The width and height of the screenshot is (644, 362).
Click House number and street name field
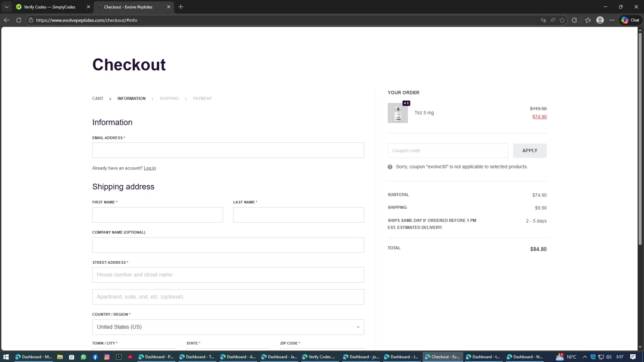(x=228, y=275)
